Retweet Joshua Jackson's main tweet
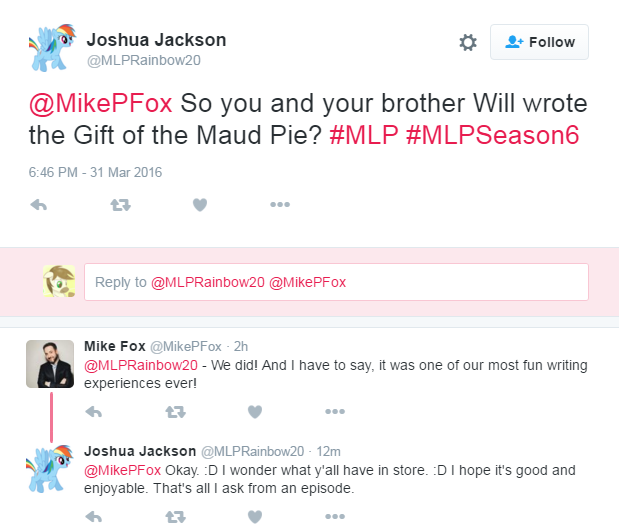 pos(120,205)
